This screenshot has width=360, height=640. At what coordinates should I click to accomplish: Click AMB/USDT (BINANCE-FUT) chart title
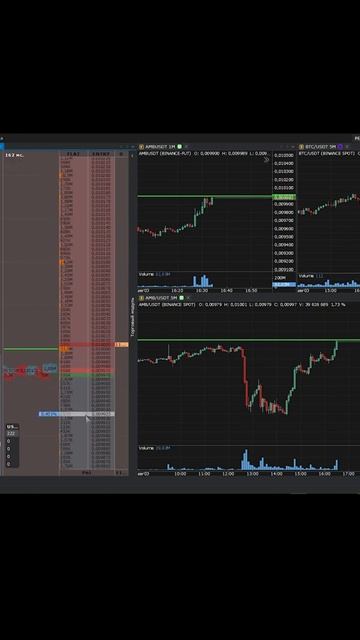(x=164, y=153)
